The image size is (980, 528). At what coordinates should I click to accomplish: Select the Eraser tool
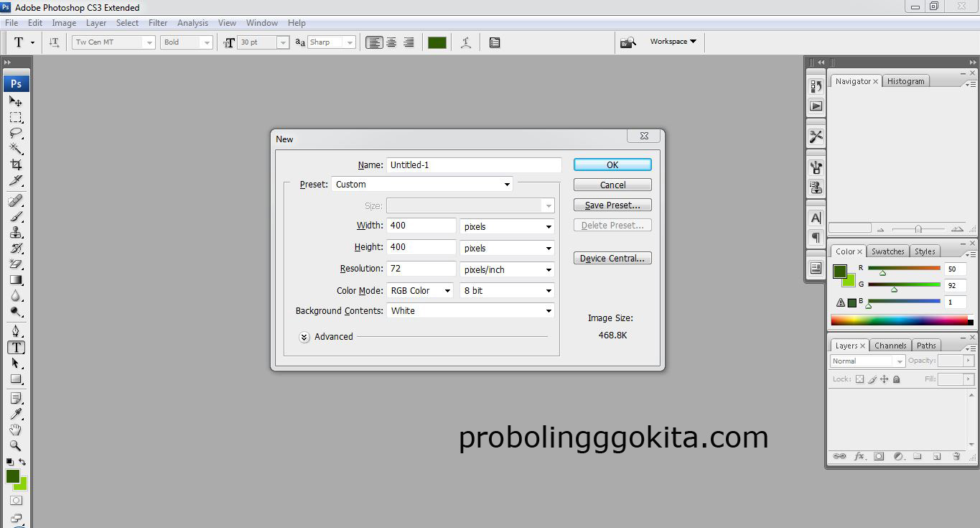16,264
